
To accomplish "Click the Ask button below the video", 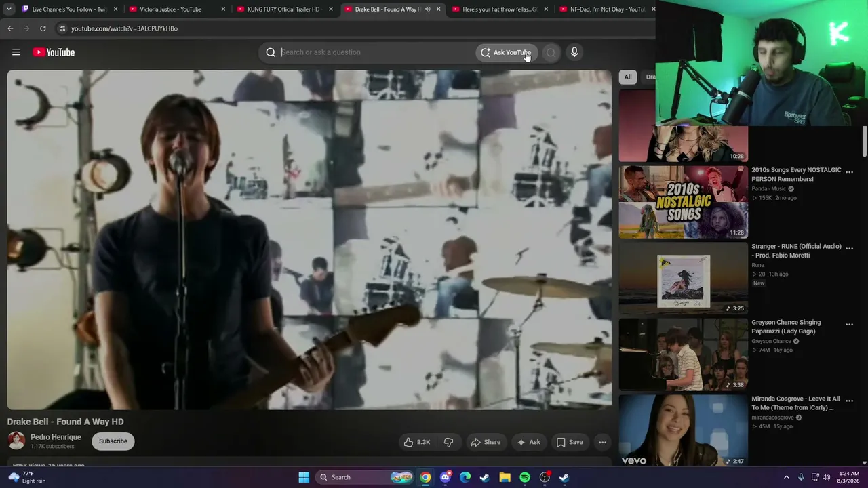I will tap(529, 442).
